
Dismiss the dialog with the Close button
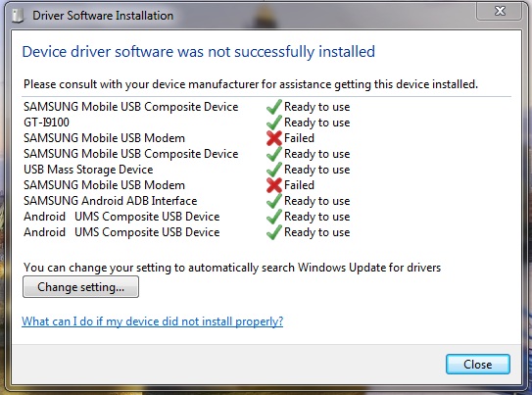[478, 365]
